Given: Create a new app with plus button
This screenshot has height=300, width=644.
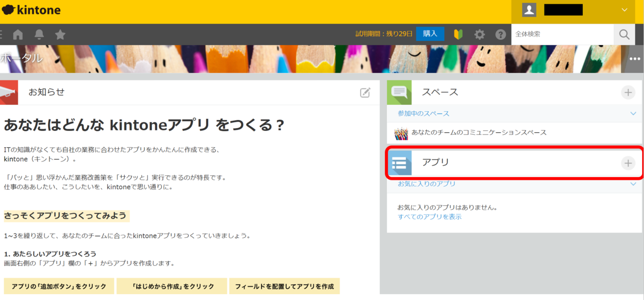Looking at the screenshot, I should point(628,163).
